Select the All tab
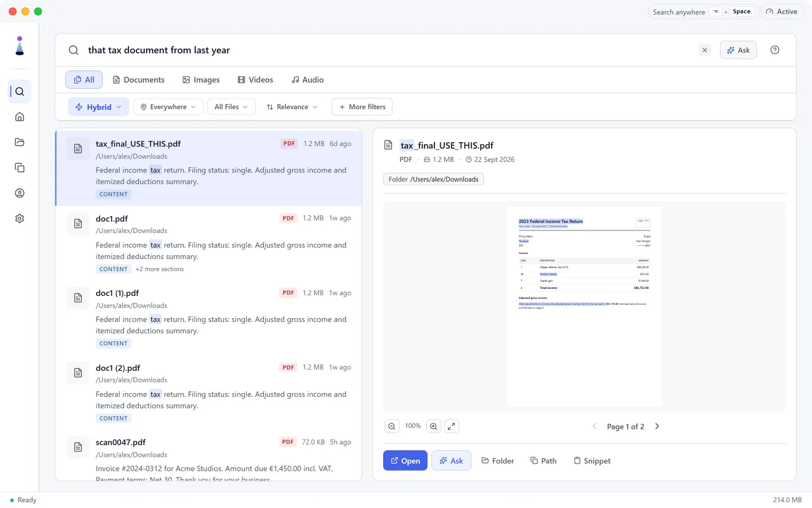 point(84,79)
